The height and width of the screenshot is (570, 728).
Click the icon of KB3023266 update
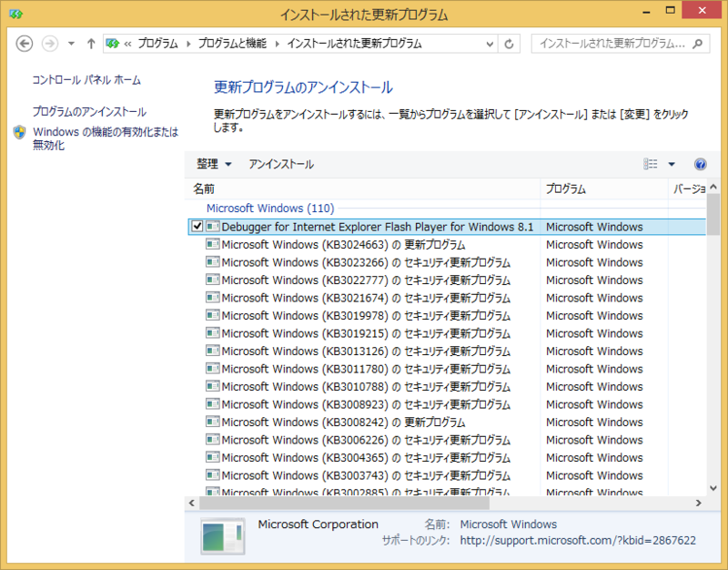click(x=213, y=262)
